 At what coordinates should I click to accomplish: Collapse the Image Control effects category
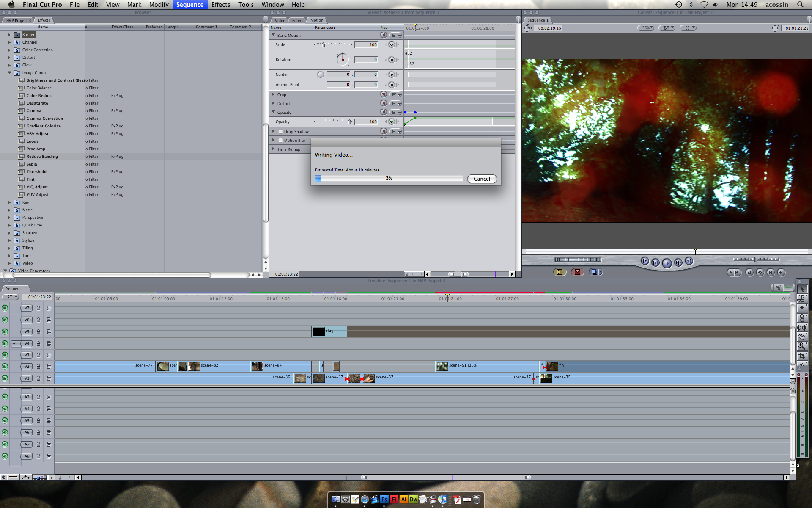pyautogui.click(x=10, y=72)
